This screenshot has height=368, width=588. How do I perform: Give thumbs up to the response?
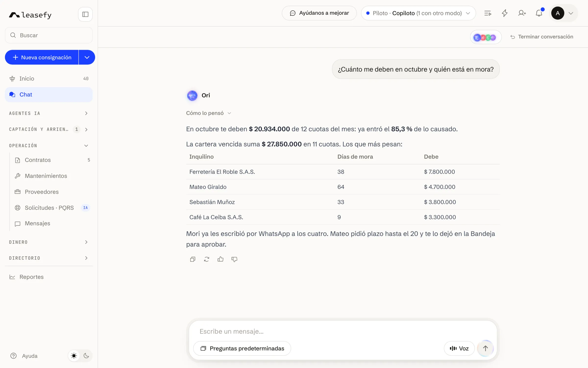(220, 259)
